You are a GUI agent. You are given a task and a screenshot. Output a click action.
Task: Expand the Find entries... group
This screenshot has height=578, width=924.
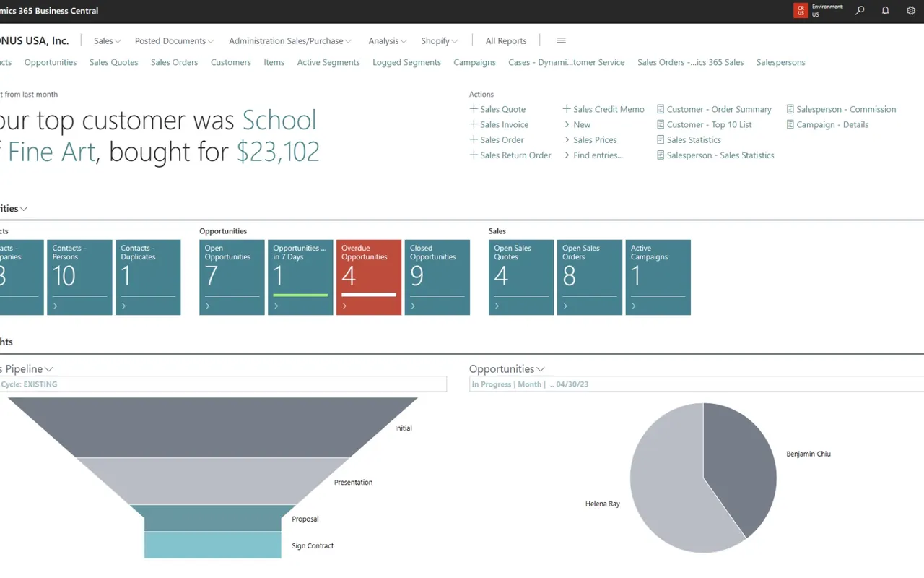click(x=593, y=155)
